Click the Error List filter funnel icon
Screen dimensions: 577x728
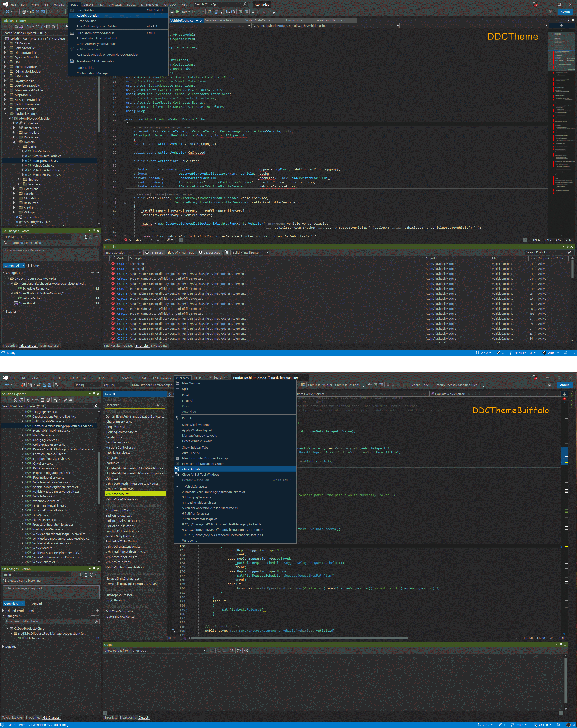(x=227, y=253)
